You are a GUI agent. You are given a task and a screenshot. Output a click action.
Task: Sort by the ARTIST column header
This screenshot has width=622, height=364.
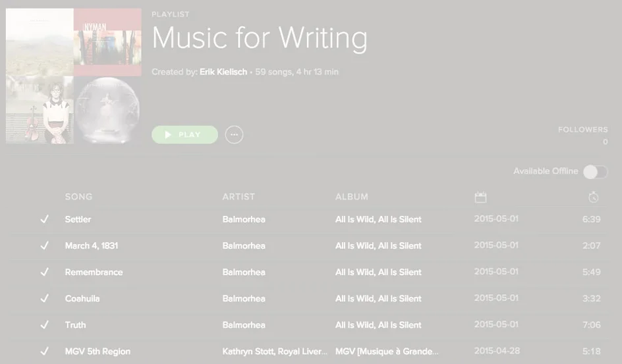point(239,197)
